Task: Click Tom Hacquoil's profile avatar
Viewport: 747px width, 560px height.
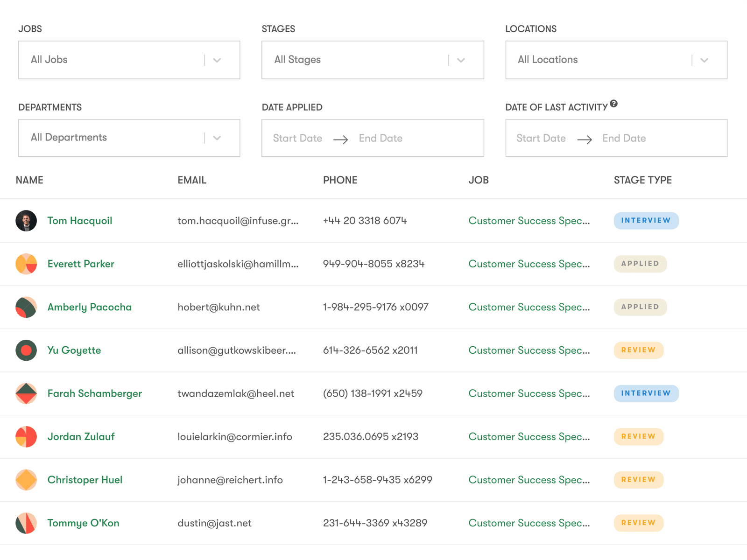Action: tap(26, 221)
